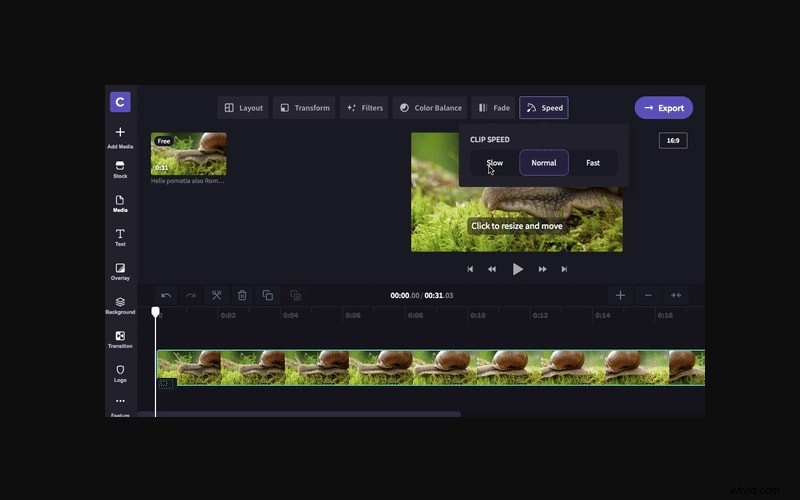Viewport: 800px width, 500px height.
Task: Click the dimmed add-copy icon next to duplicate
Action: coord(295,295)
